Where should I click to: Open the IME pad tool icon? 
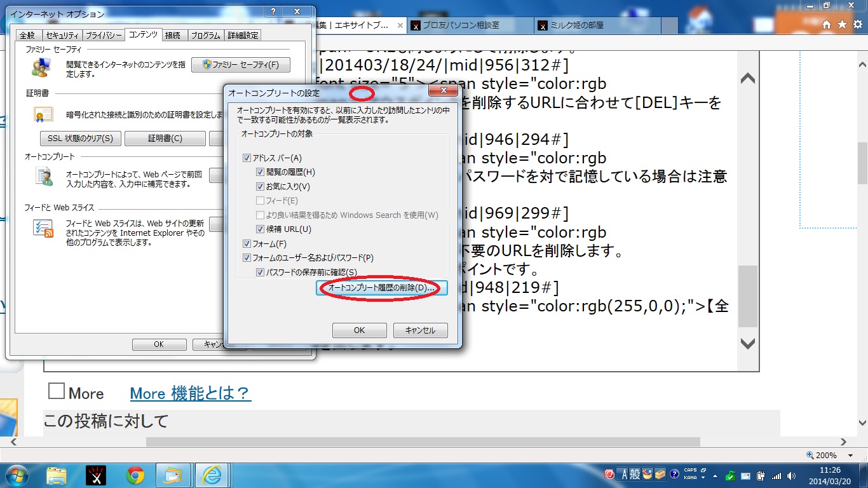click(648, 474)
